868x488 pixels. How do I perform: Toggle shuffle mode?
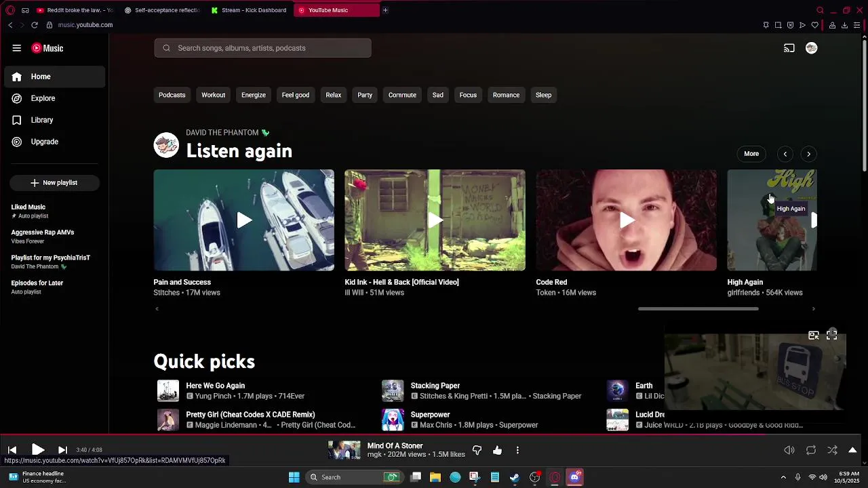pos(832,450)
